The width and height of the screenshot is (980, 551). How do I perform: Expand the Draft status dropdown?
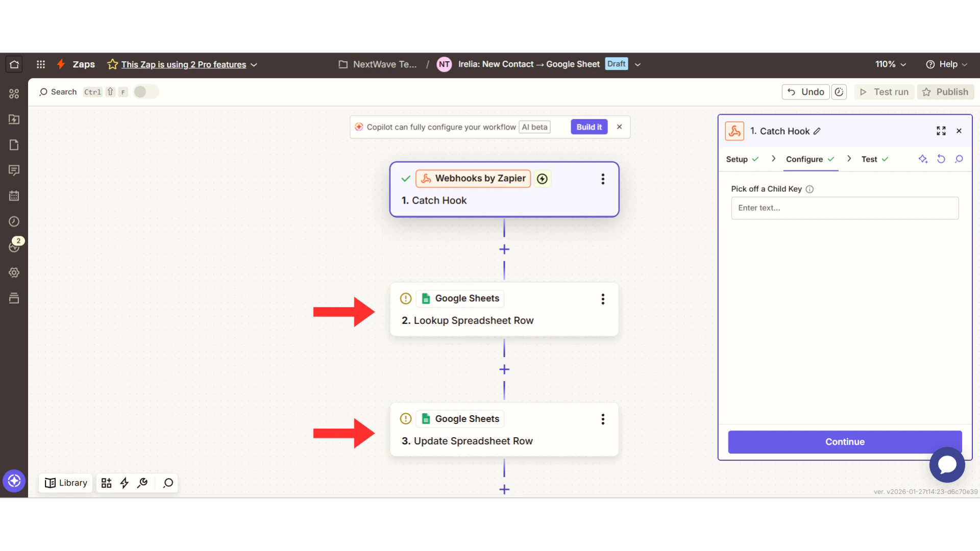637,64
